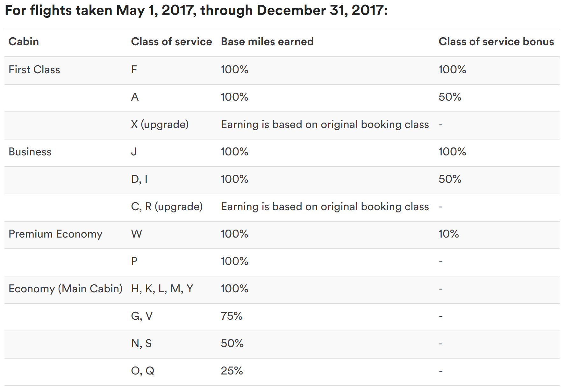This screenshot has height=392, width=565.
Task: Click the C, R (upgrade) class cell
Action: [167, 207]
